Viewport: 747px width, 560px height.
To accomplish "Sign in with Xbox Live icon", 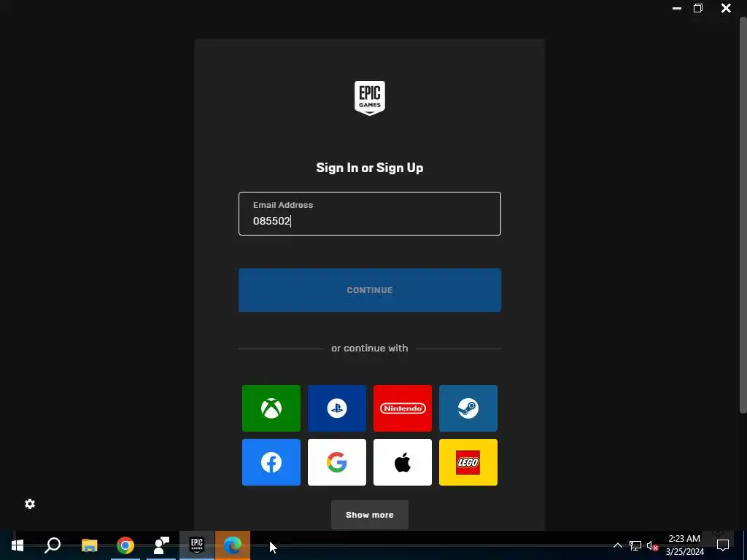I will [271, 408].
